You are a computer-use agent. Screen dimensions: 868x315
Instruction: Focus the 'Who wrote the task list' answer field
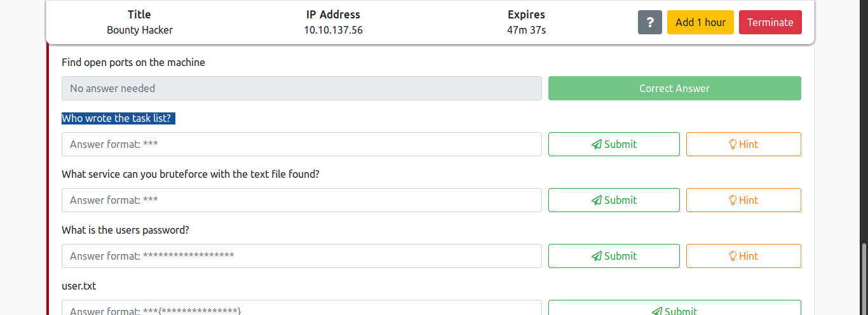(301, 144)
